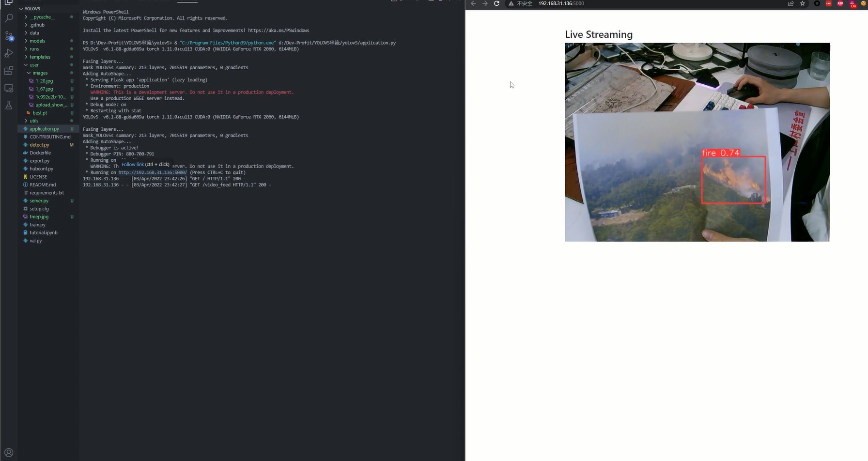Image resolution: width=868 pixels, height=461 pixels.
Task: Expand the runs folder
Action: pos(48,49)
